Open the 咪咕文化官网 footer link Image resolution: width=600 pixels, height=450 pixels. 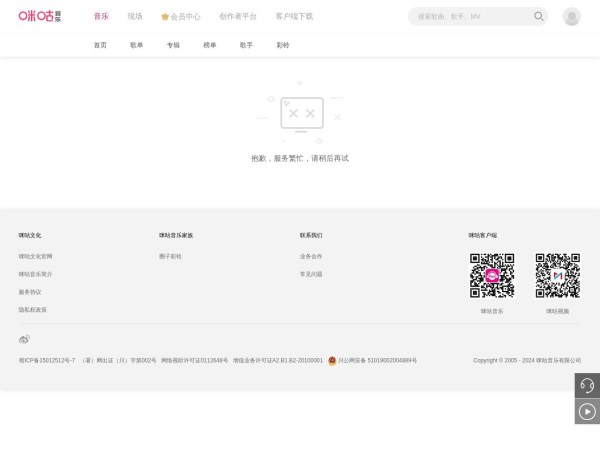point(36,256)
